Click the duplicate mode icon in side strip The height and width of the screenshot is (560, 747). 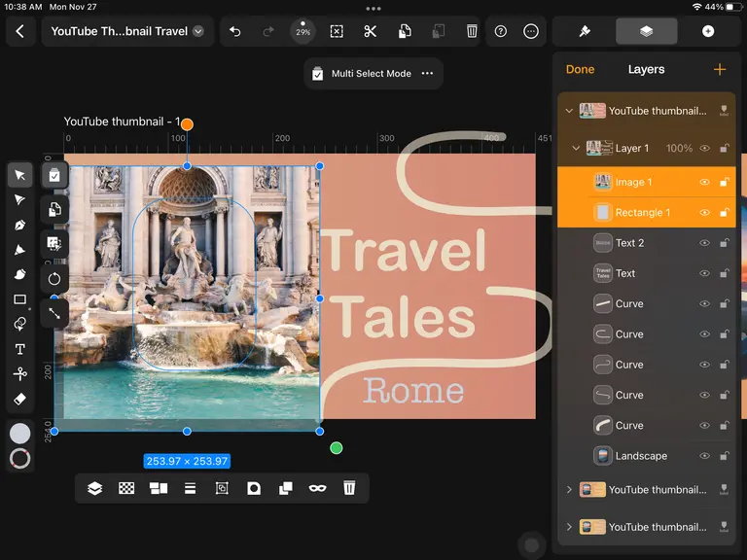pyautogui.click(x=54, y=210)
